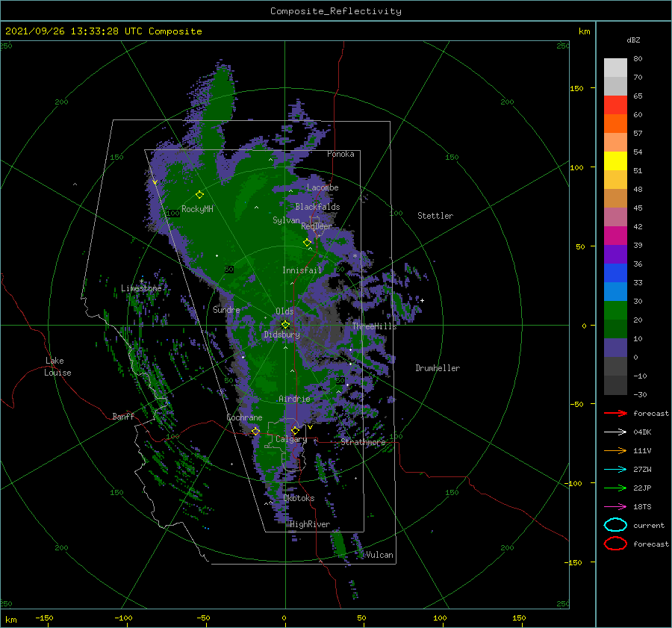Click the Didsbury town label
672x628 pixels.
pos(281,335)
